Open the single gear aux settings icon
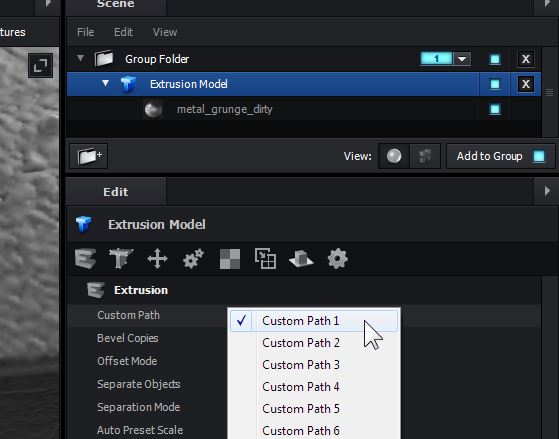This screenshot has width=559, height=439. click(338, 259)
